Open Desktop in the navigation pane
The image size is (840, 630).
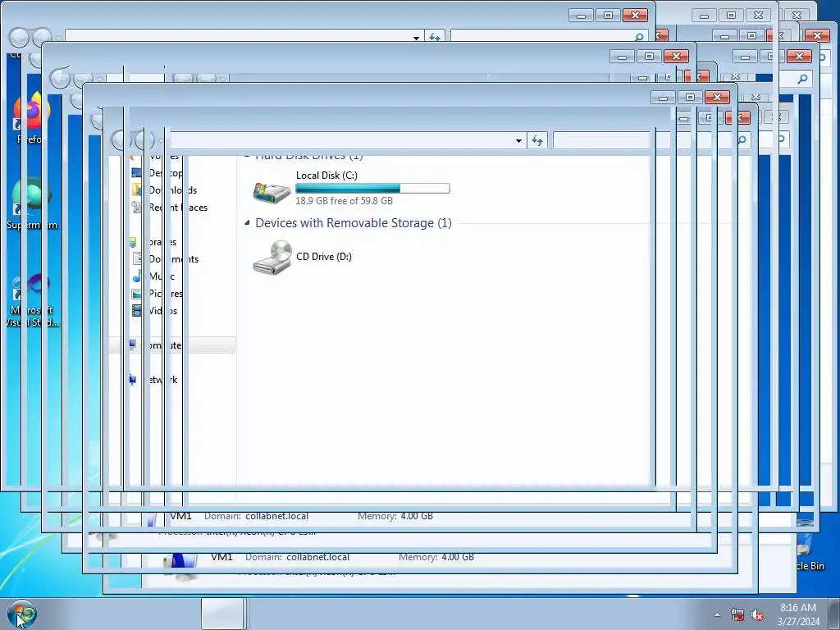pos(158,173)
